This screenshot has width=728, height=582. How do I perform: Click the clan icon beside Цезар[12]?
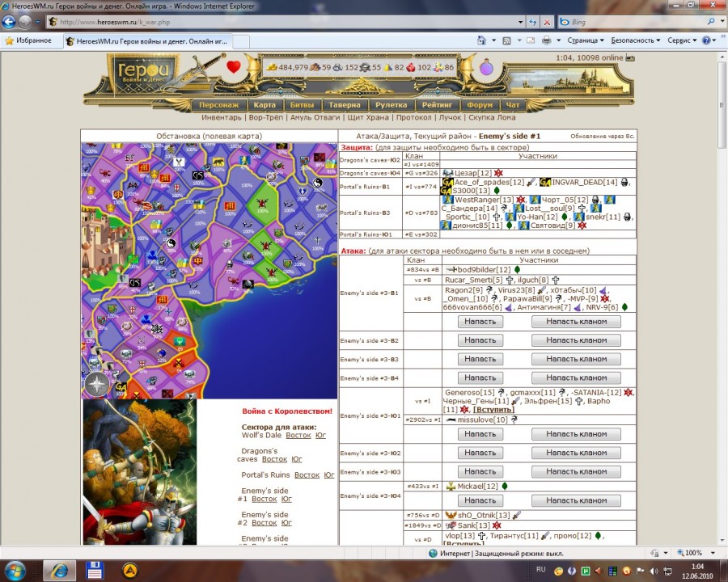(x=447, y=173)
